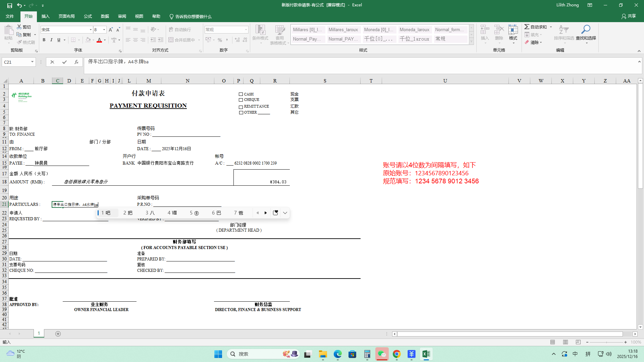This screenshot has height=362, width=644.
Task: Click the 共享 share button
Action: tap(629, 16)
